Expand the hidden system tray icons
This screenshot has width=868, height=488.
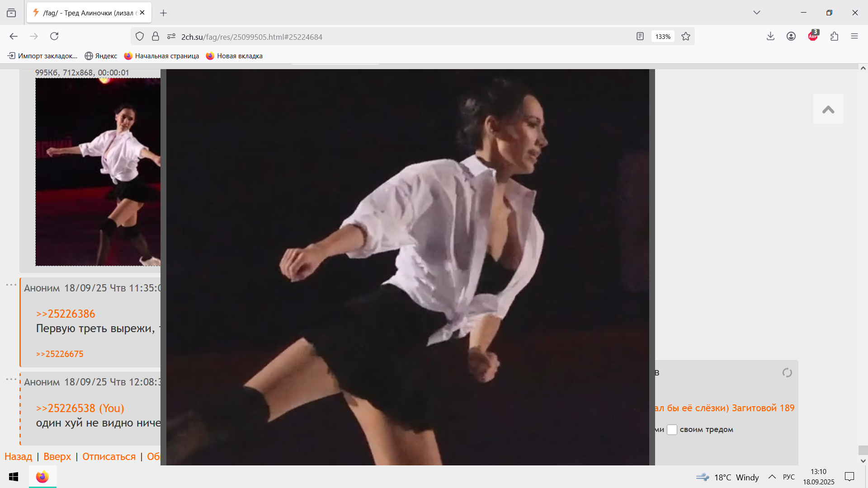point(772,477)
